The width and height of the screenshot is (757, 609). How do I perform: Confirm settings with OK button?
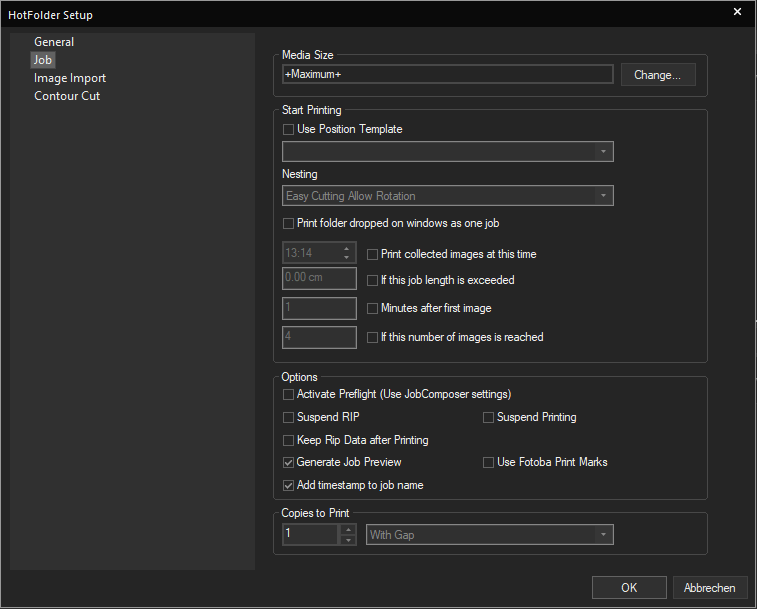[629, 588]
